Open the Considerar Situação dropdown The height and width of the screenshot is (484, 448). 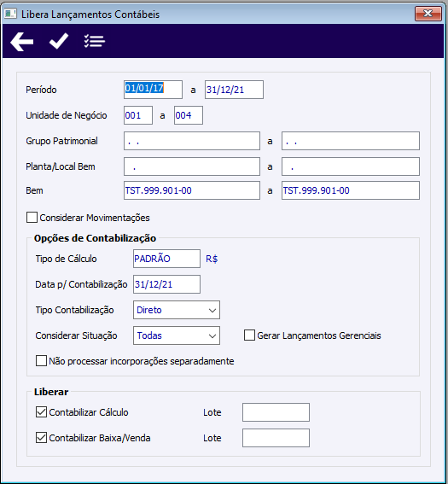click(x=177, y=335)
